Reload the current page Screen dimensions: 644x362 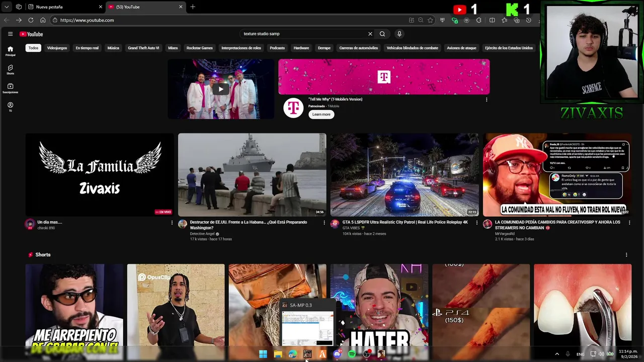coord(31,20)
